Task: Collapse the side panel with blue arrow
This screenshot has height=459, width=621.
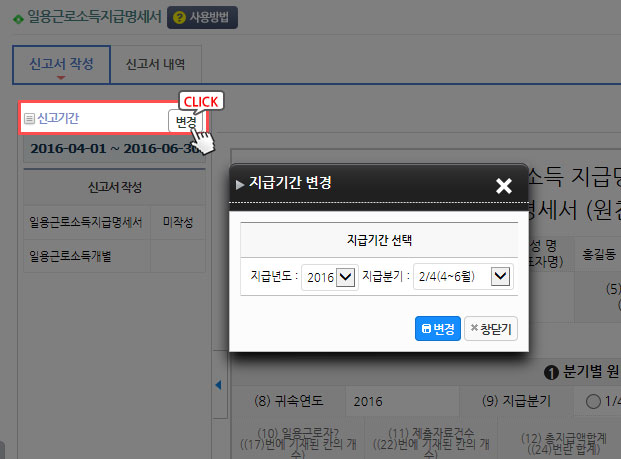Action: coord(218,385)
